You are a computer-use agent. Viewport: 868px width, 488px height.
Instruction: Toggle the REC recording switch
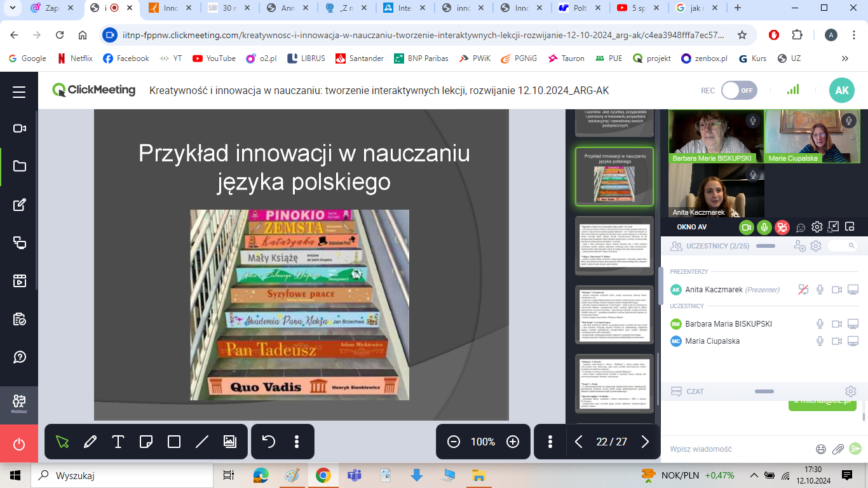(739, 90)
